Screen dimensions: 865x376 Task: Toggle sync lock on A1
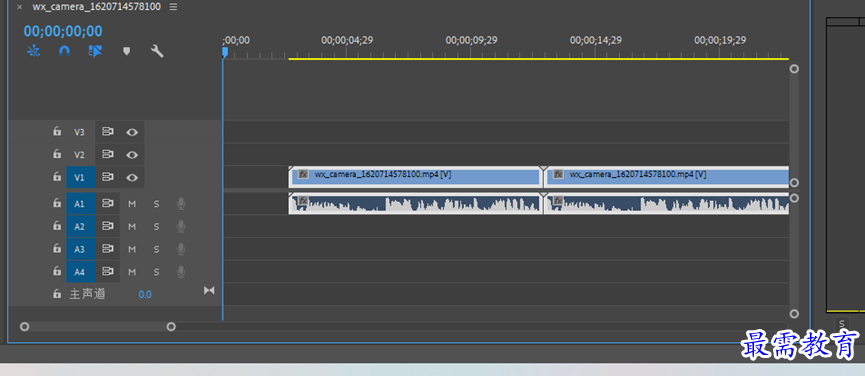108,203
